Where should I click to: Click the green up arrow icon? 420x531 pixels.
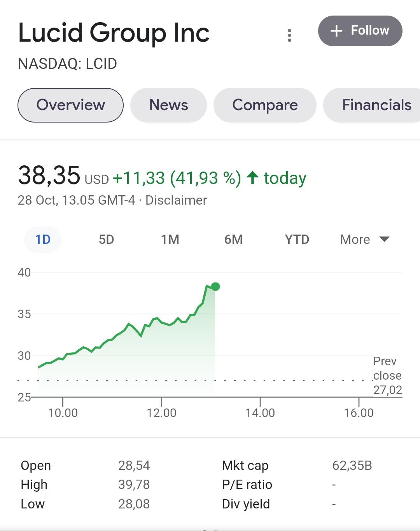click(252, 177)
